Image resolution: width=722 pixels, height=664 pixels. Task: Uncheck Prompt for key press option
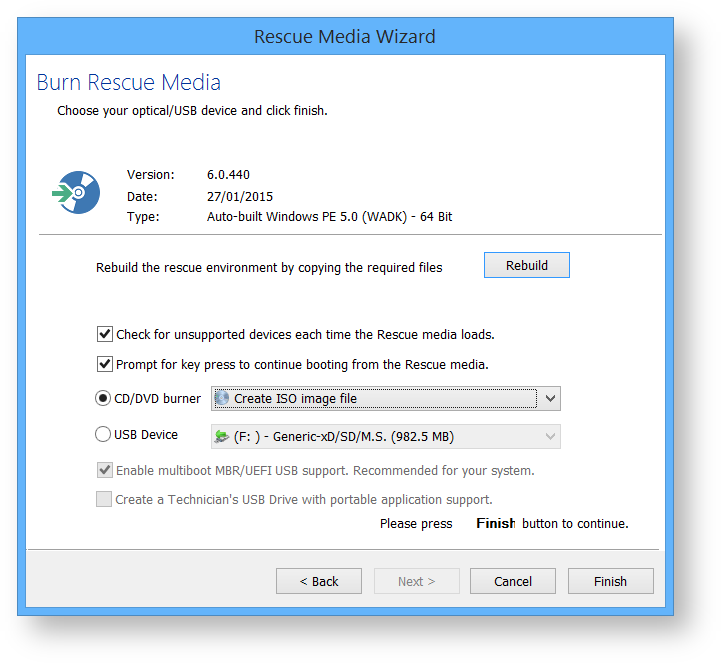(105, 364)
